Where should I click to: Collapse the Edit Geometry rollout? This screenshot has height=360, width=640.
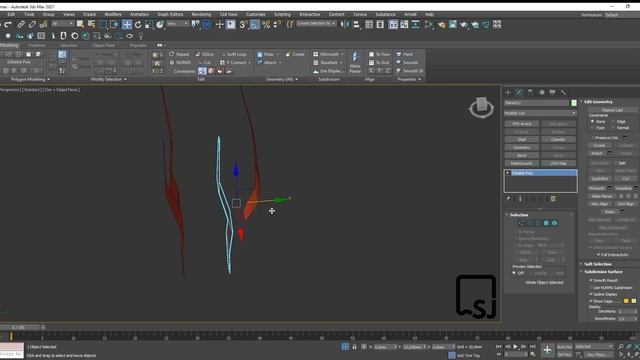click(x=598, y=102)
